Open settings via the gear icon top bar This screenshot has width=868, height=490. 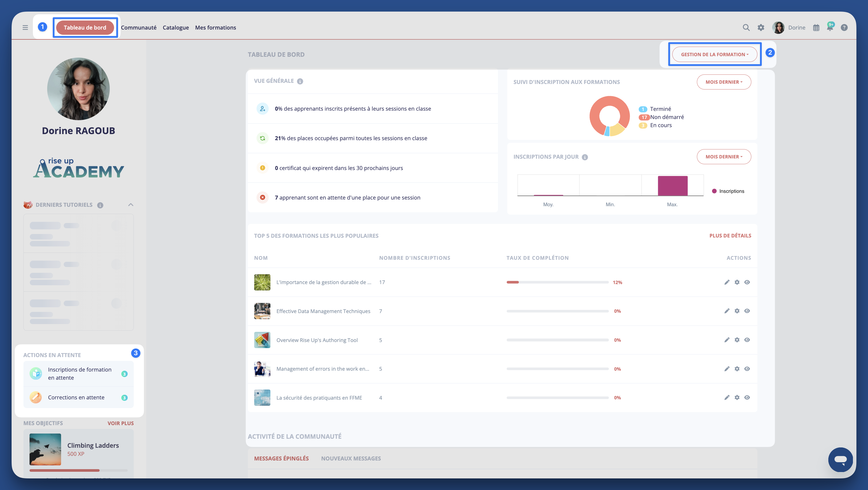[x=761, y=27]
